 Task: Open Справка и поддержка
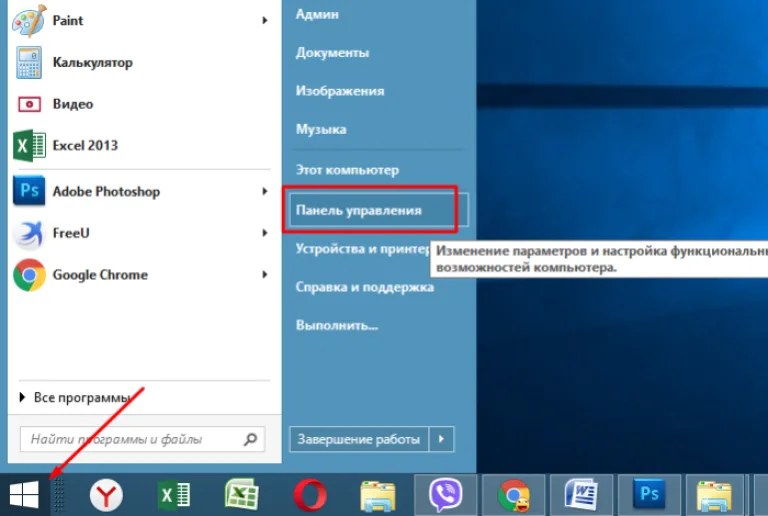[364, 287]
